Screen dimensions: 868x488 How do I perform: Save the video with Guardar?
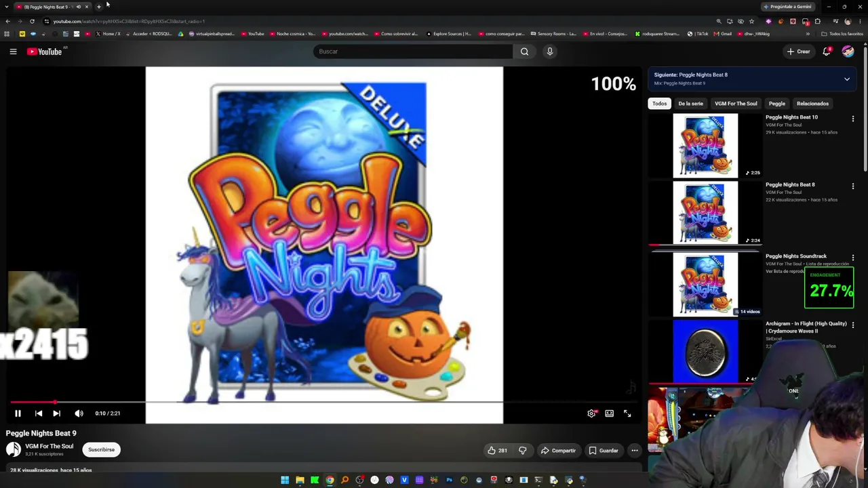click(604, 450)
